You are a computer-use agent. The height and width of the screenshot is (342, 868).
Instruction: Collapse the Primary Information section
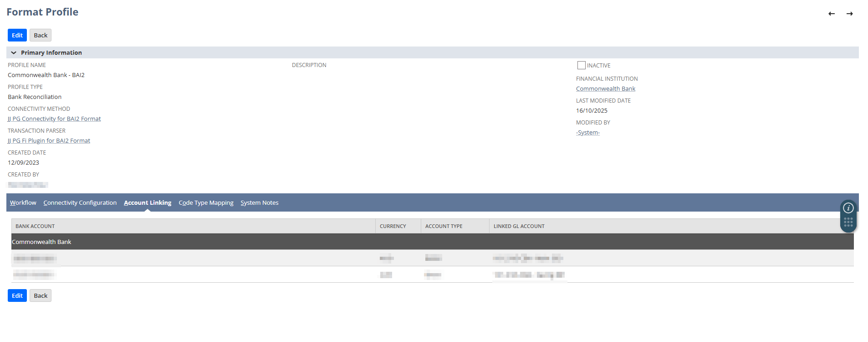tap(14, 53)
